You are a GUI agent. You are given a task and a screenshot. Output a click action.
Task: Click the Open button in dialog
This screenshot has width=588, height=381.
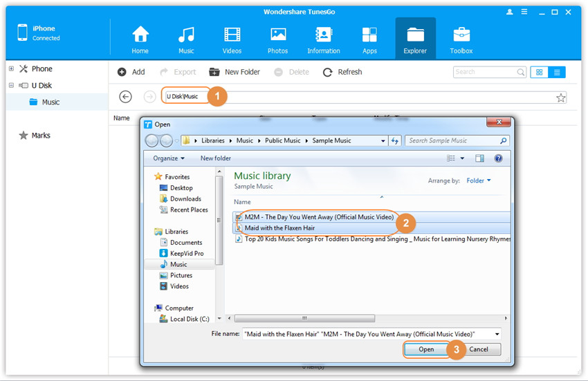coord(426,349)
